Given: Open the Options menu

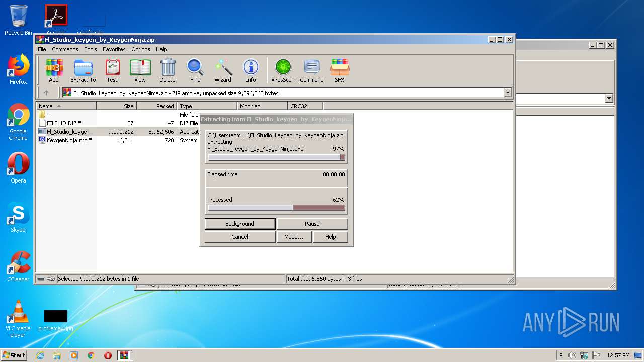Looking at the screenshot, I should tap(141, 49).
